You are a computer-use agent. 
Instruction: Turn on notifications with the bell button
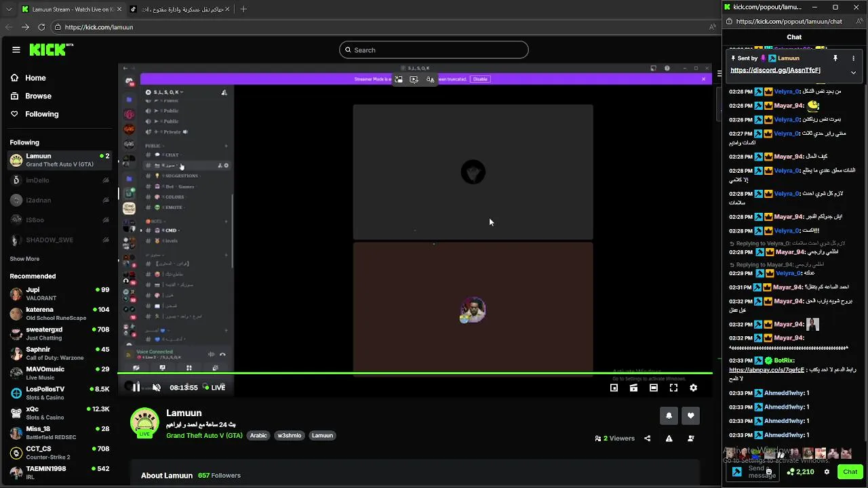tap(669, 415)
